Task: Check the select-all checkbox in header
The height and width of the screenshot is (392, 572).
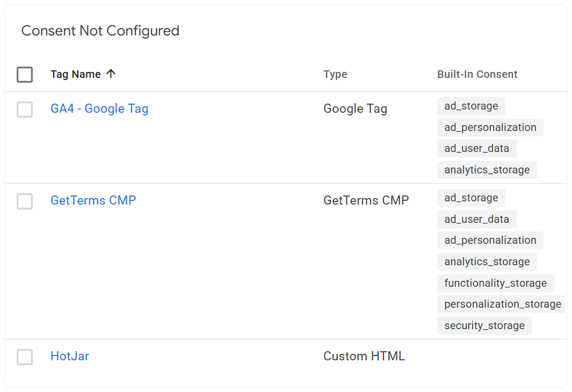Action: click(x=25, y=75)
